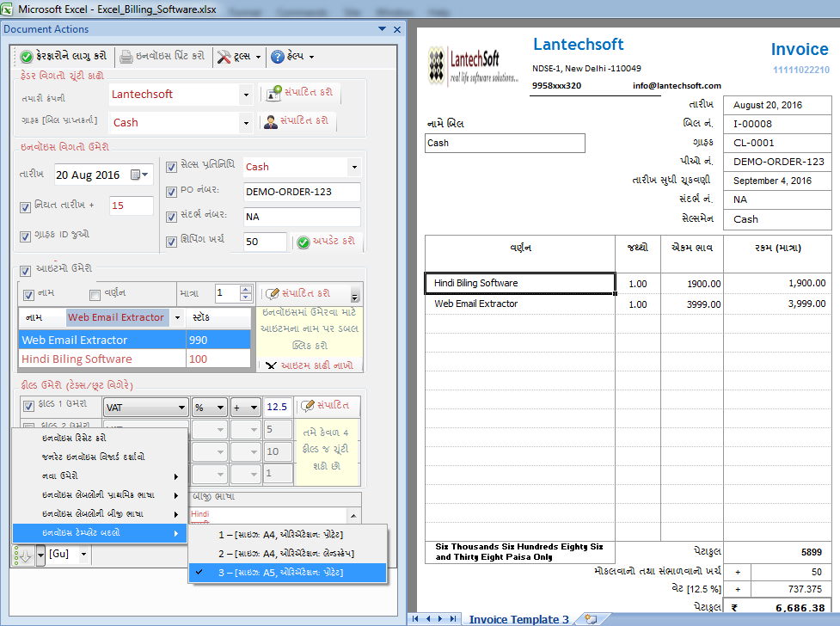Toggle the due date plus days checkbox
Image resolution: width=840 pixels, height=626 pixels.
point(25,207)
